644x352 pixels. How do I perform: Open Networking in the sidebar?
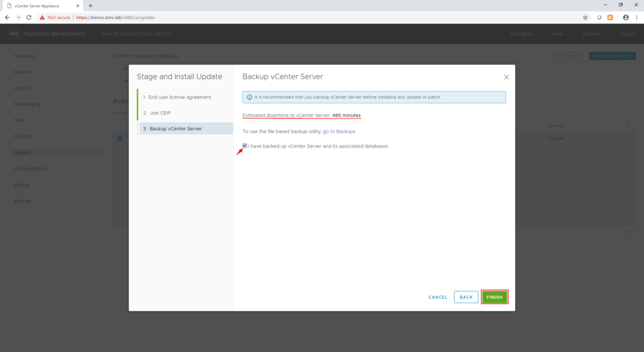27,104
